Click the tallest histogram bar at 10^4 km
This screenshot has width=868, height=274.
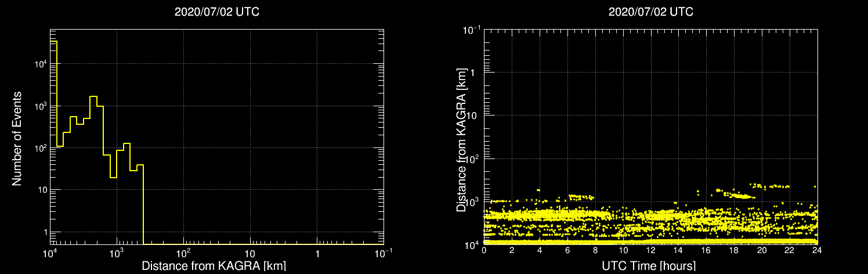(x=53, y=142)
